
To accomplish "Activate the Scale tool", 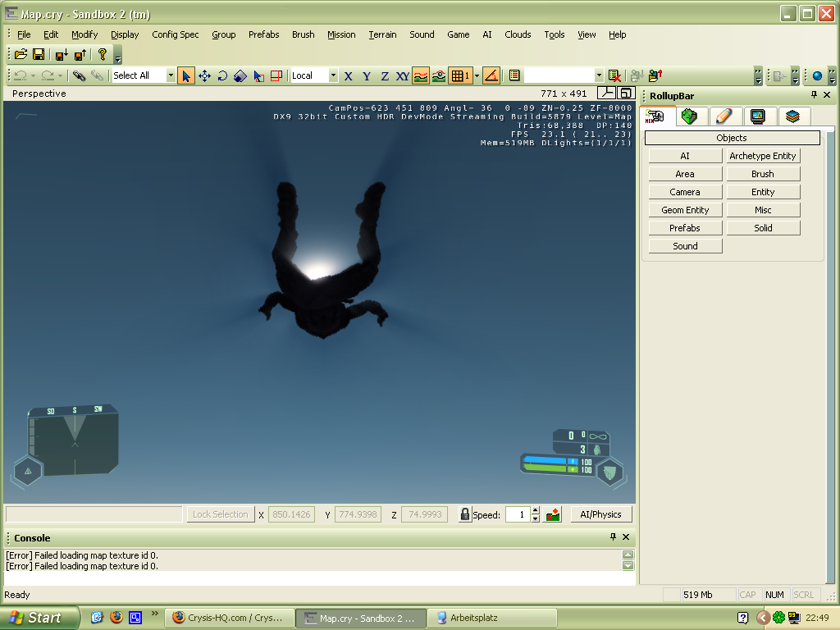I will (240, 75).
